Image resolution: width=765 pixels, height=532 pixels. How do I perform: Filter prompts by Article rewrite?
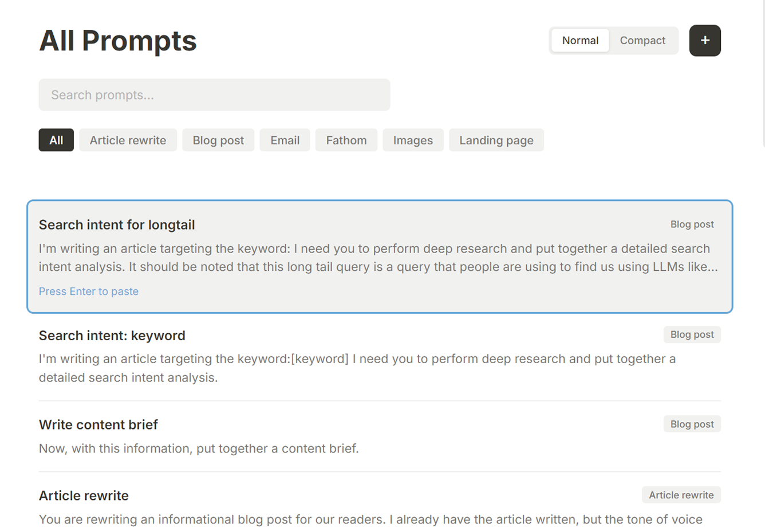pyautogui.click(x=128, y=140)
